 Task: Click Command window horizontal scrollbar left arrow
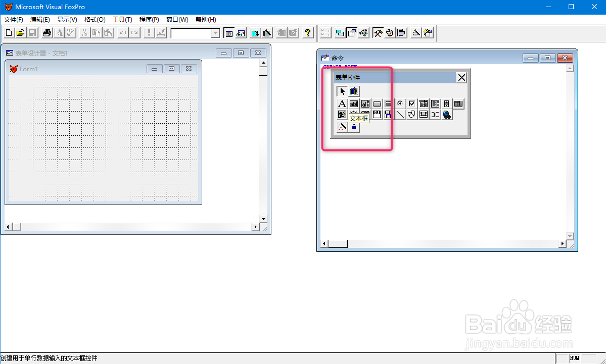pos(324,243)
